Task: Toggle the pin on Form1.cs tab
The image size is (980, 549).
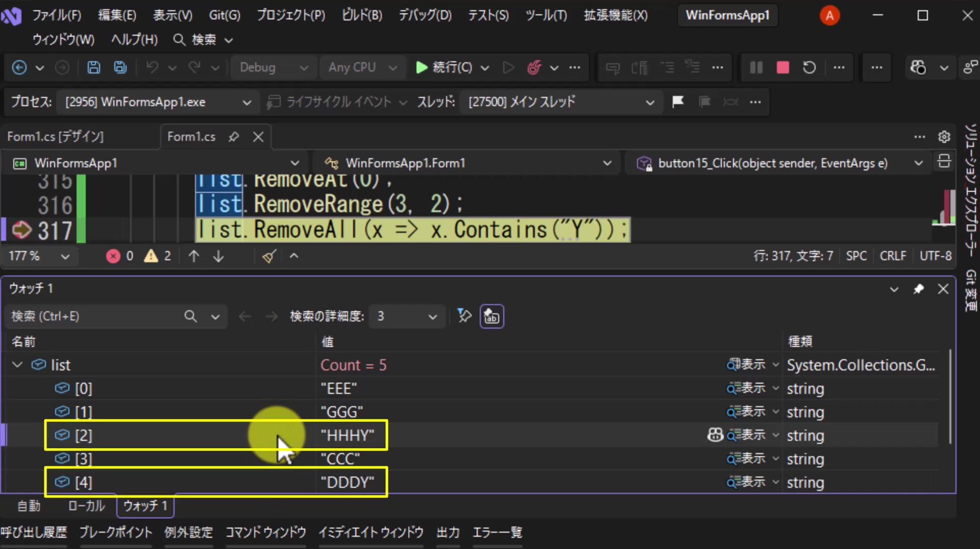Action: click(x=233, y=137)
